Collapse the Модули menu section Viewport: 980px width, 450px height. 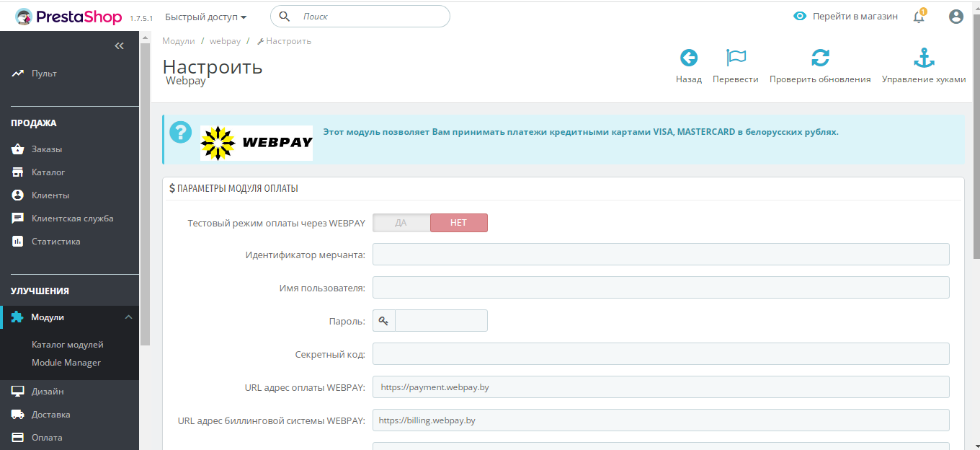[128, 317]
